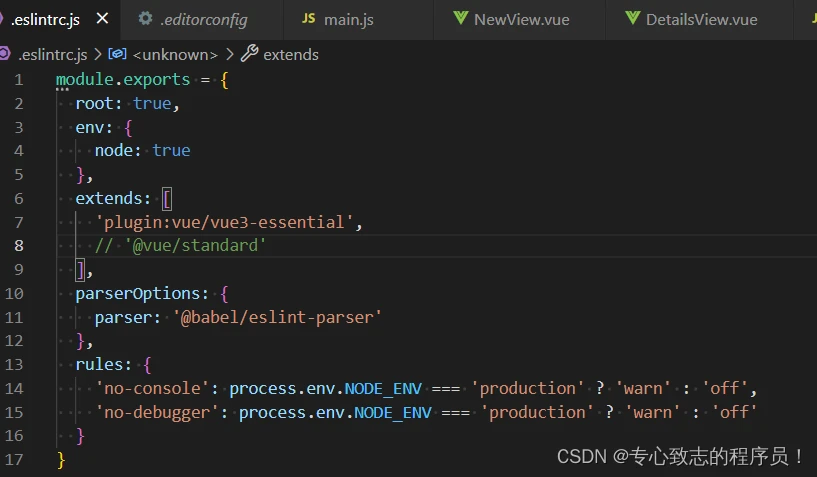Click the Vue logo on DetailsView.vue tab

(632, 19)
